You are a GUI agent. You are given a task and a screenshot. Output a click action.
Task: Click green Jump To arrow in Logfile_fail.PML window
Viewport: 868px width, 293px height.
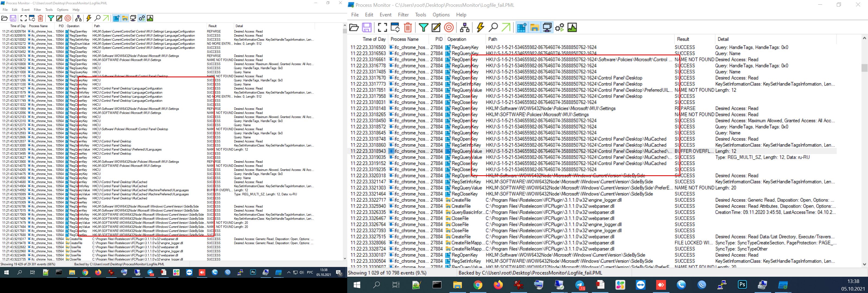(506, 27)
